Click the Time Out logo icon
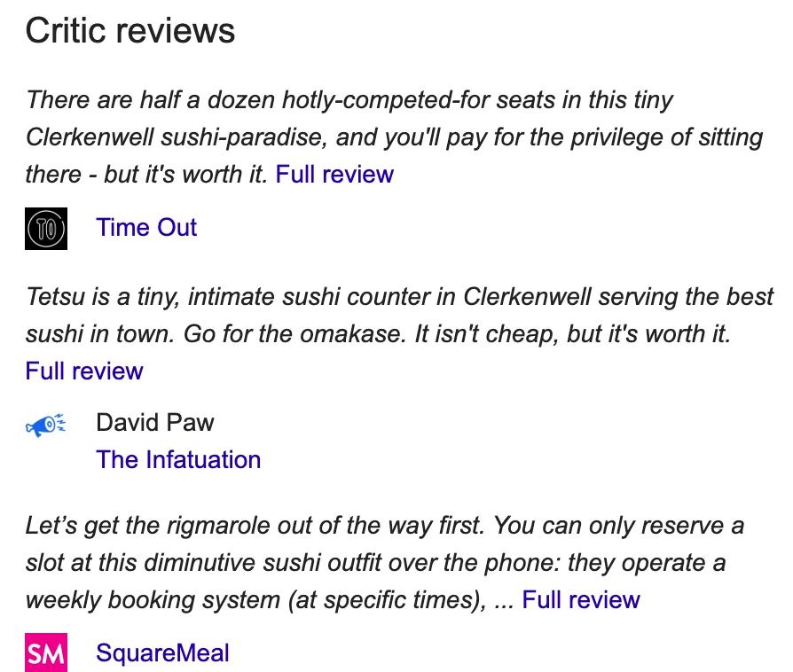The image size is (793, 672). coord(46,229)
